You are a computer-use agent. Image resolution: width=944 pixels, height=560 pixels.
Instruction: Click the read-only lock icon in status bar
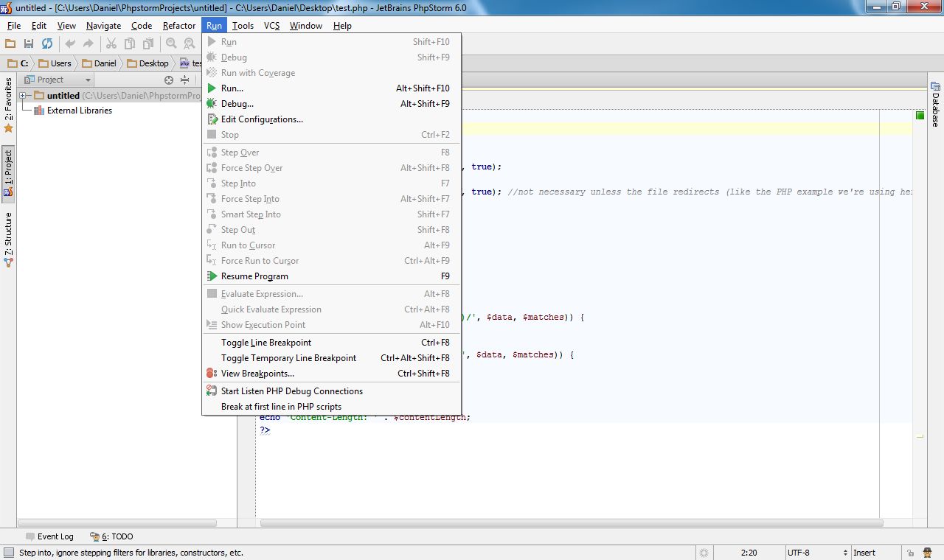[912, 553]
